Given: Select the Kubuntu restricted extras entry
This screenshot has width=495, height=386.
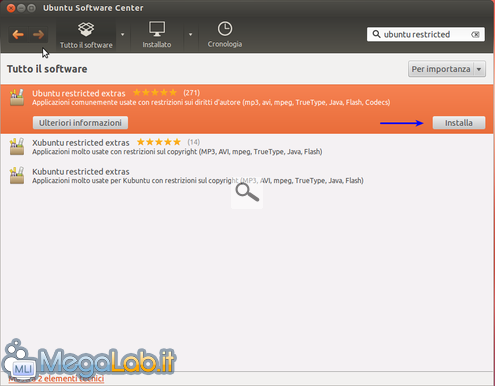Looking at the screenshot, I should click(247, 176).
